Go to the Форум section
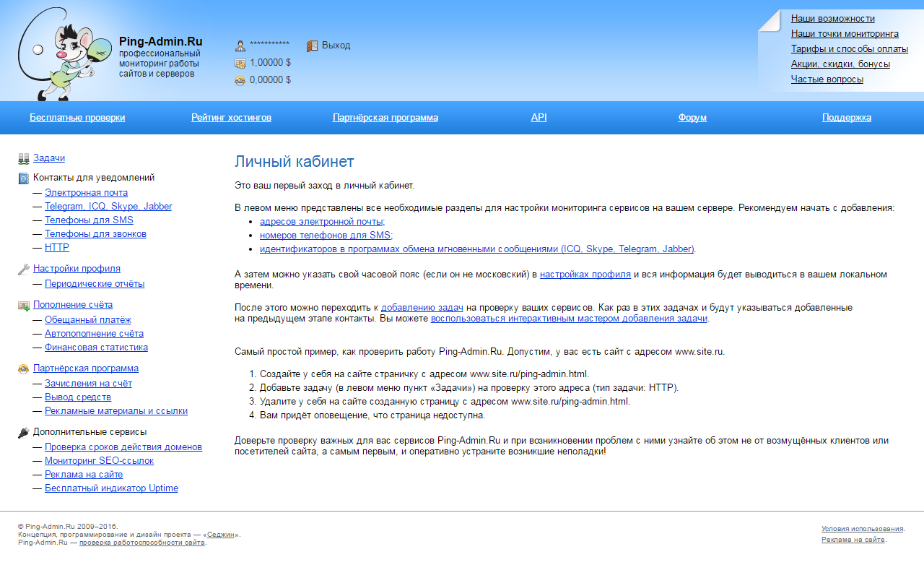This screenshot has width=924, height=578. click(692, 118)
